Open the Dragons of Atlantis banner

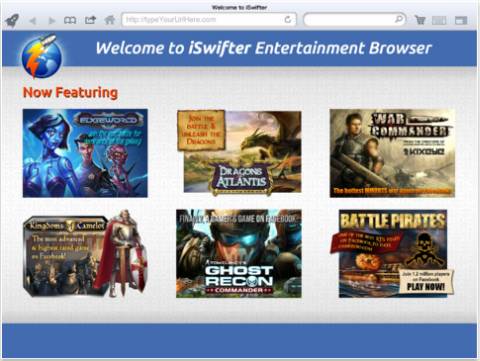pos(239,152)
